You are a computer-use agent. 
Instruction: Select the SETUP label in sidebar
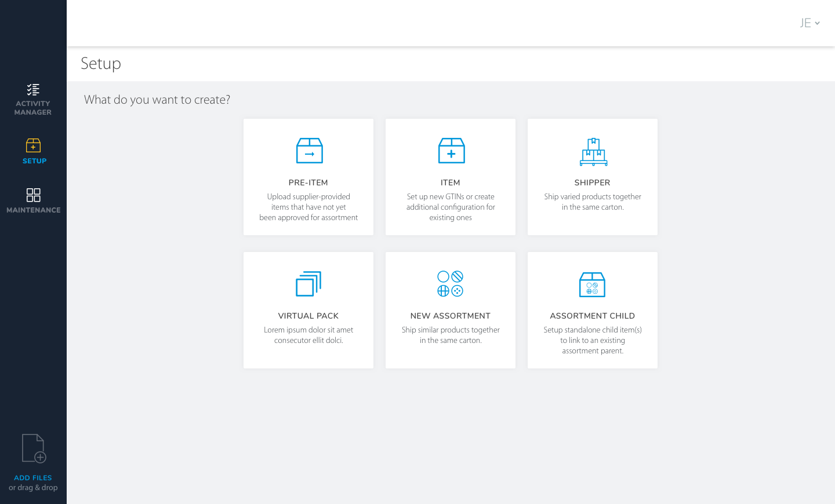pos(34,161)
